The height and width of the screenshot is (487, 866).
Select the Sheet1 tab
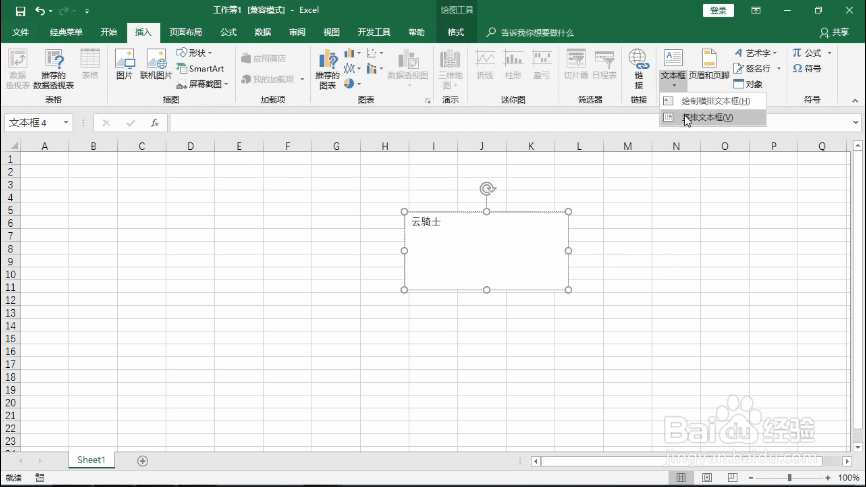point(91,460)
